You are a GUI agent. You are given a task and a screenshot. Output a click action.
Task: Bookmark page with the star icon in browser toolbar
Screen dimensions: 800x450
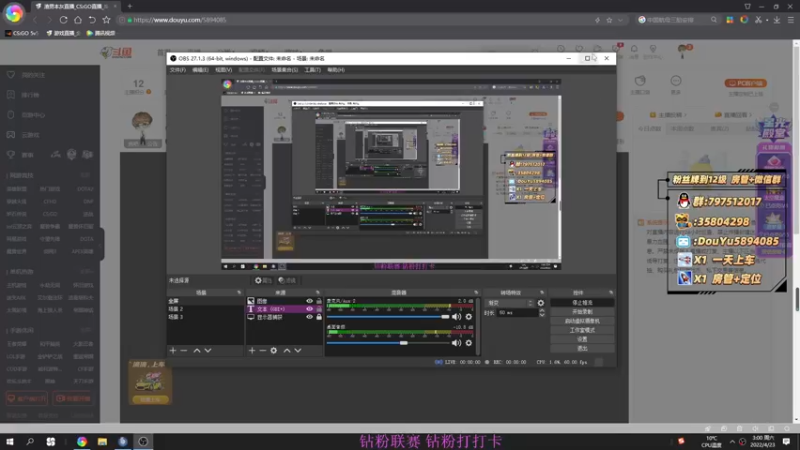(x=106, y=20)
